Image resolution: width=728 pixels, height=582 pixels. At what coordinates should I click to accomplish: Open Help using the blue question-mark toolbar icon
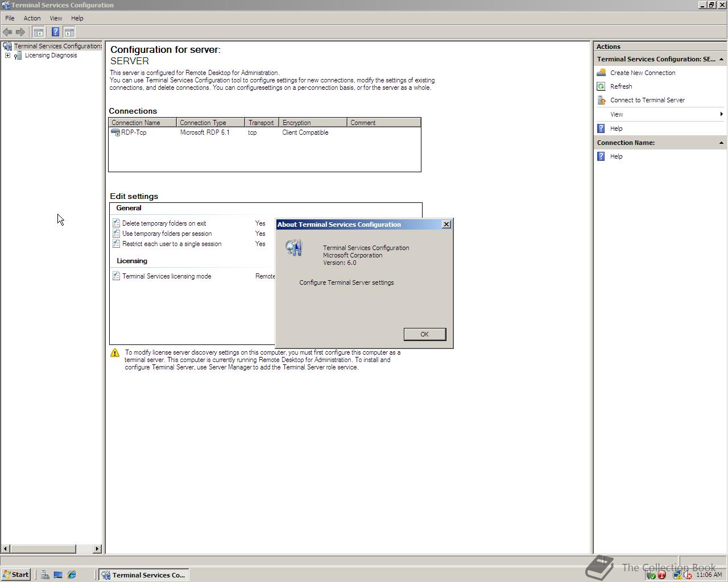click(55, 32)
